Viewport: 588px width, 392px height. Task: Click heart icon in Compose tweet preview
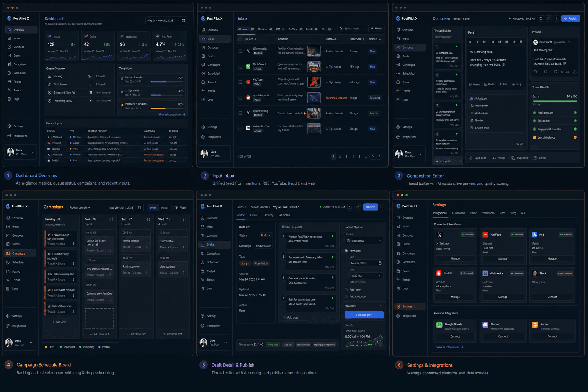tap(556, 72)
